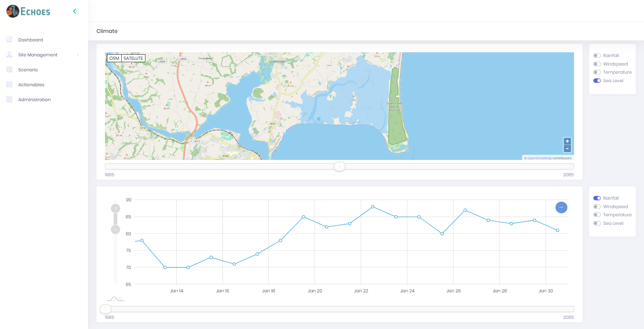Turn on chart Temperature toggle
The width and height of the screenshot is (644, 329).
(597, 215)
